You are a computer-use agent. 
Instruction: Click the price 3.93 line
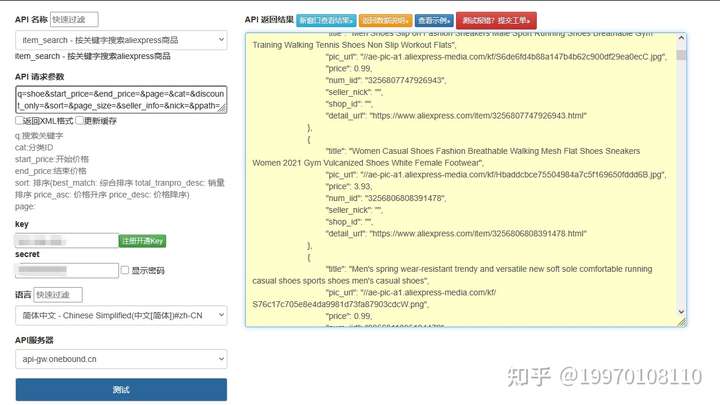coord(349,186)
